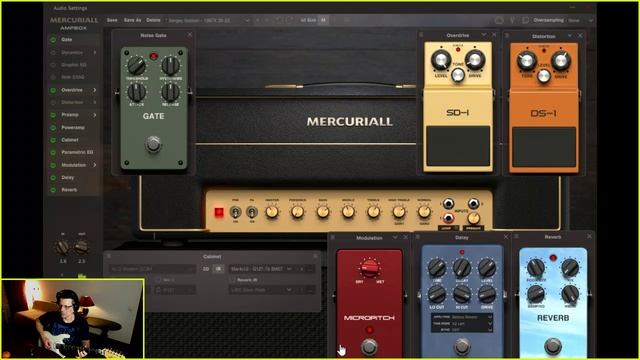Click the Delete preset button
This screenshot has height=360, width=640.
[x=153, y=20]
